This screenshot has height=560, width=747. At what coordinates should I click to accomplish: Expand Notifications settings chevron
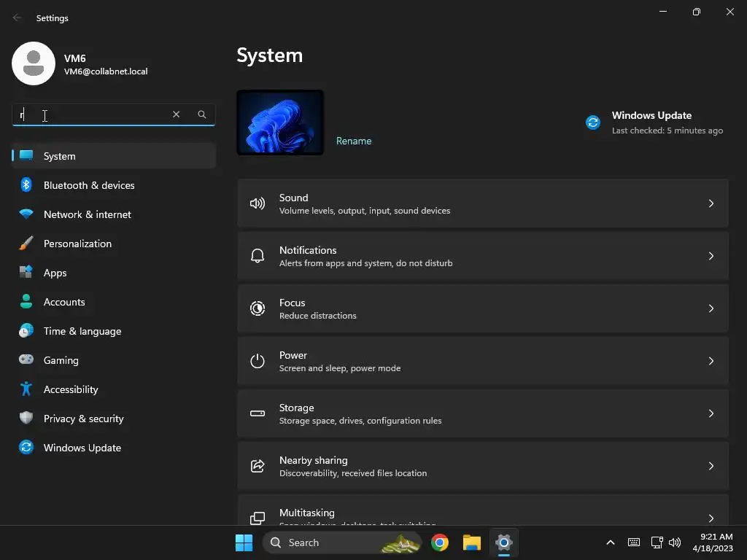[711, 256]
